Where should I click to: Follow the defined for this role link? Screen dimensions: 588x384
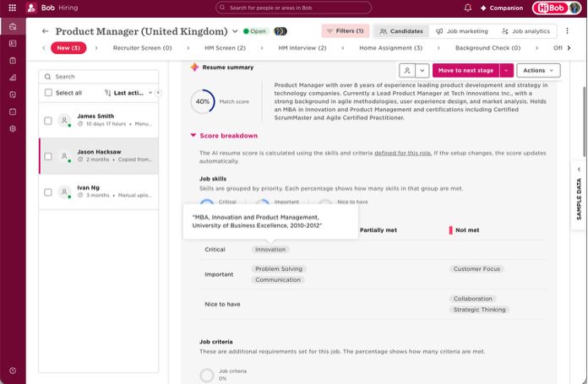(403, 153)
